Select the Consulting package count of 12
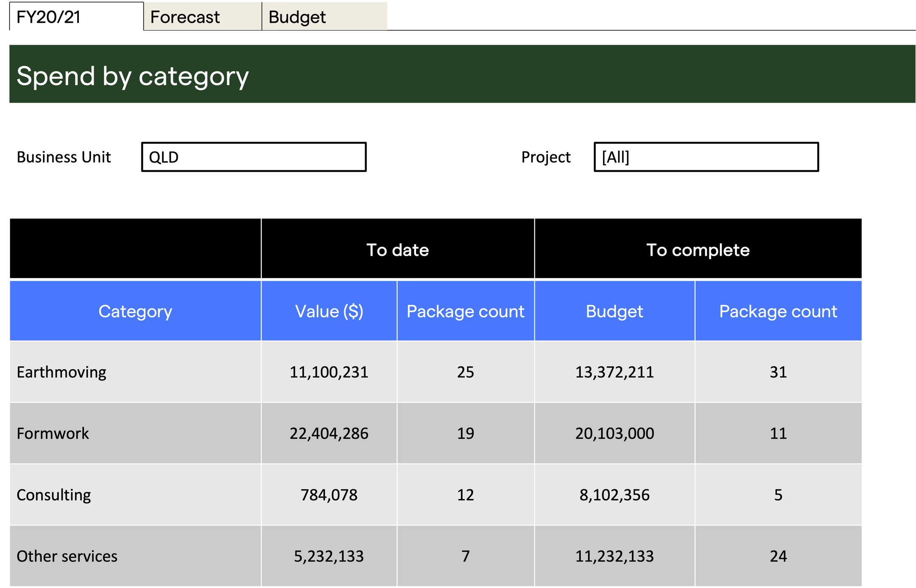Screen dimensions: 916x588 (x=465, y=495)
